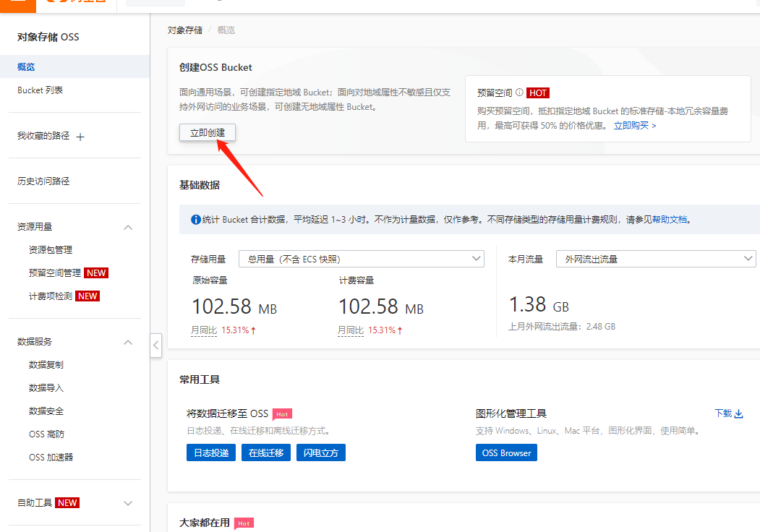Viewport: 760px width, 532px height.
Task: Select 概览 in the sidebar
Action: (74, 67)
